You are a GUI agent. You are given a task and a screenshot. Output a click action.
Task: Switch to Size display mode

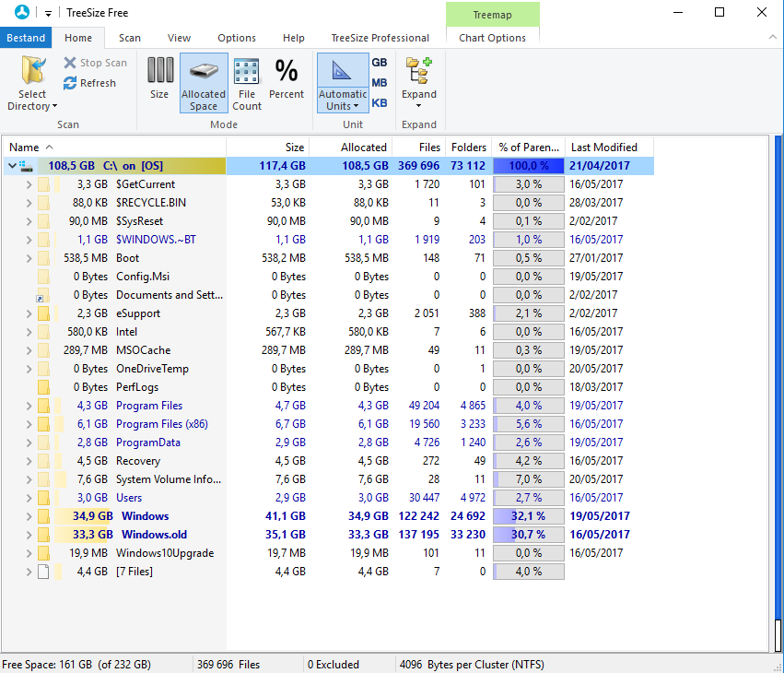(159, 78)
